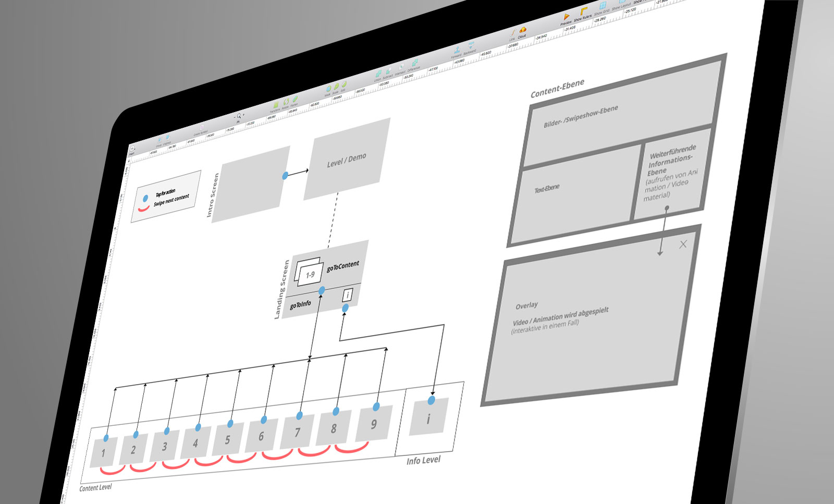Move layer Forward using toolbar icon
Viewport: 834px width, 504px height.
click(457, 51)
